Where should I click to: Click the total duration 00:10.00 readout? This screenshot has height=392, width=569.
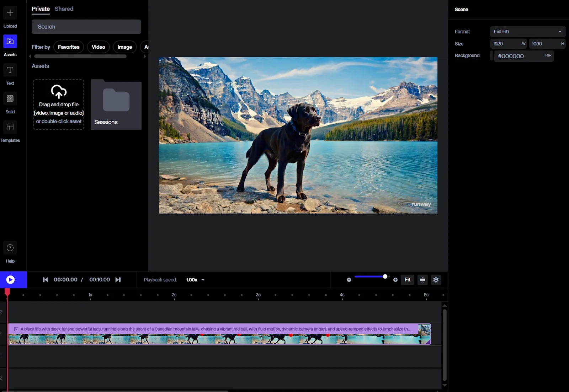100,280
